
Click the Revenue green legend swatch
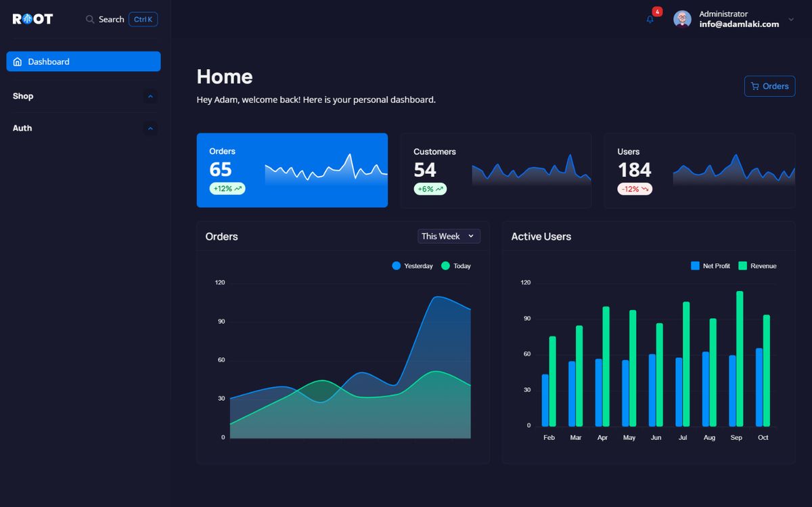click(742, 266)
